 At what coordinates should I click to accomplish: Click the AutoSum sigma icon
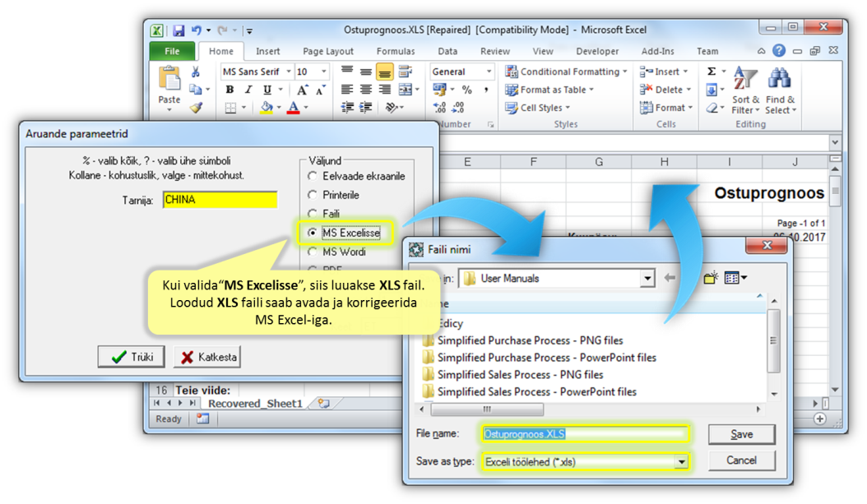tap(712, 72)
